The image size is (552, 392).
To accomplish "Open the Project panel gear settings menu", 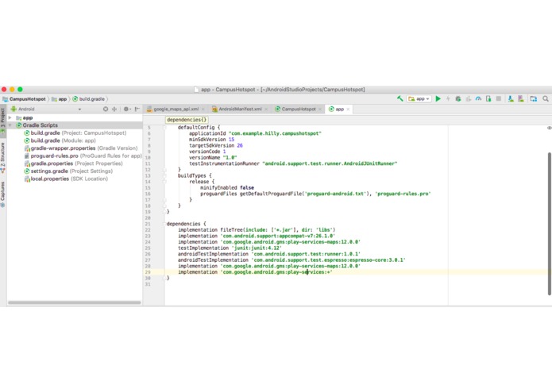I will [127, 109].
